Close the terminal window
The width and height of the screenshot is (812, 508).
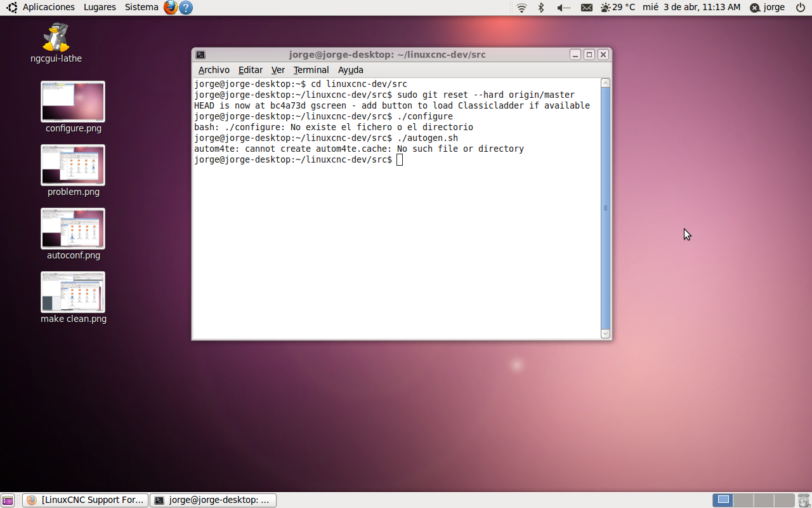click(x=603, y=55)
